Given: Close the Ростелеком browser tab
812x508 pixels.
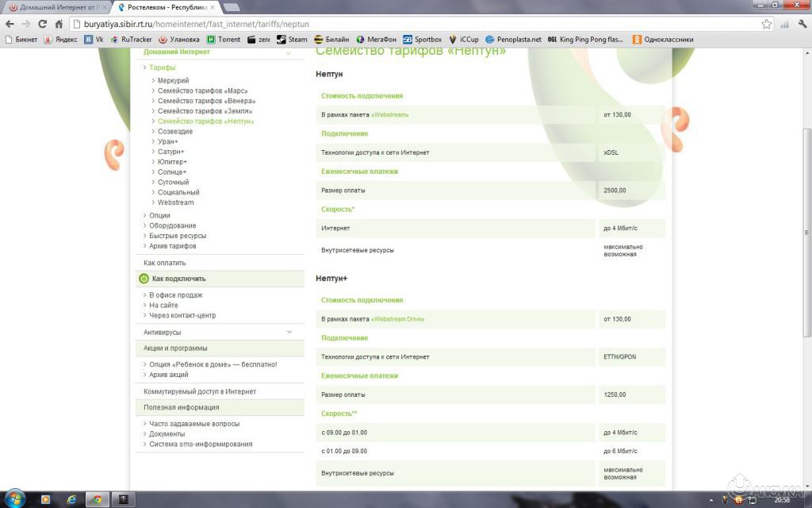Looking at the screenshot, I should [213, 8].
